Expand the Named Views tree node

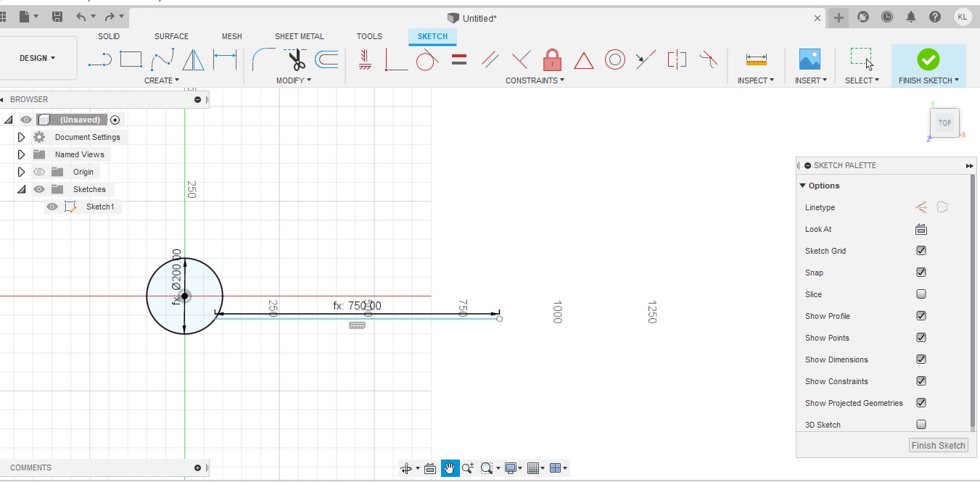[21, 154]
